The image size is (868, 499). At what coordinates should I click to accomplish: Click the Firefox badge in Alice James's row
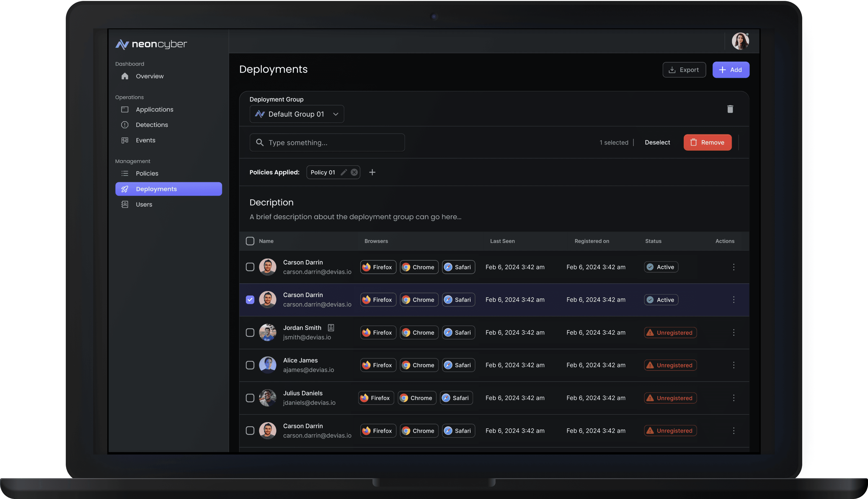point(378,365)
